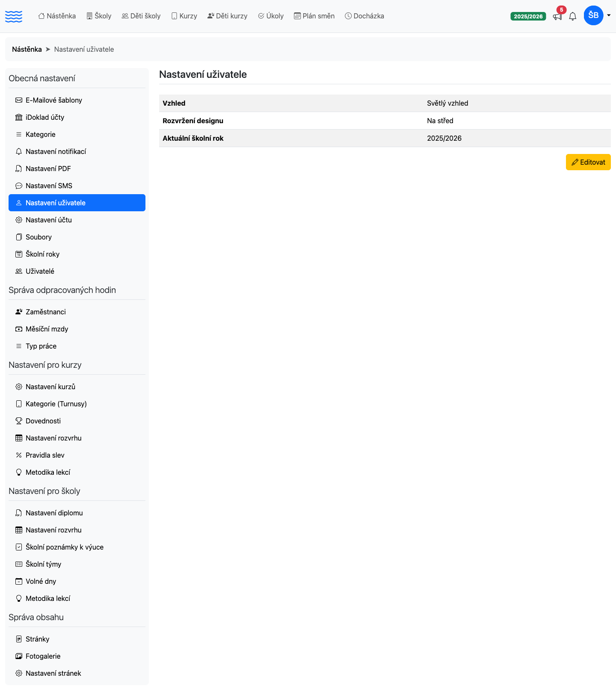616x692 pixels.
Task: Go to Docházka in the top menu
Action: (x=364, y=16)
